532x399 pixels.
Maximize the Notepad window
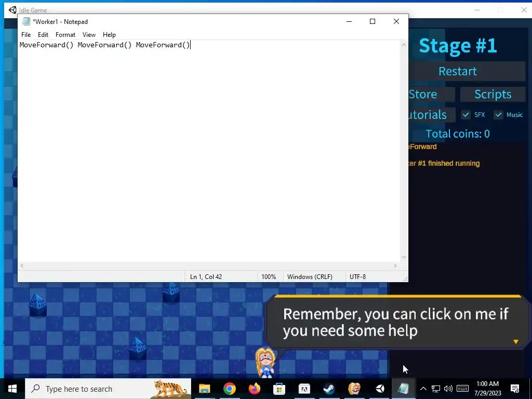click(x=373, y=21)
